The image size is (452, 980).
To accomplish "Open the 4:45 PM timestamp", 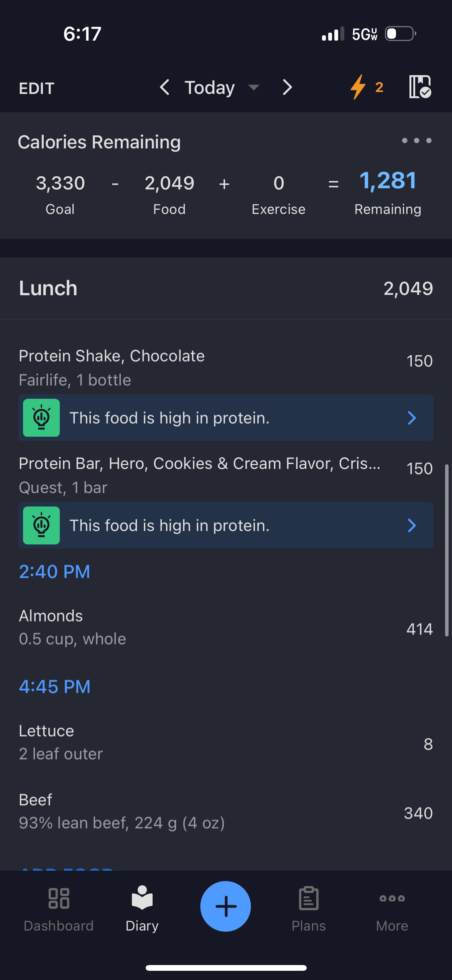I will click(55, 687).
